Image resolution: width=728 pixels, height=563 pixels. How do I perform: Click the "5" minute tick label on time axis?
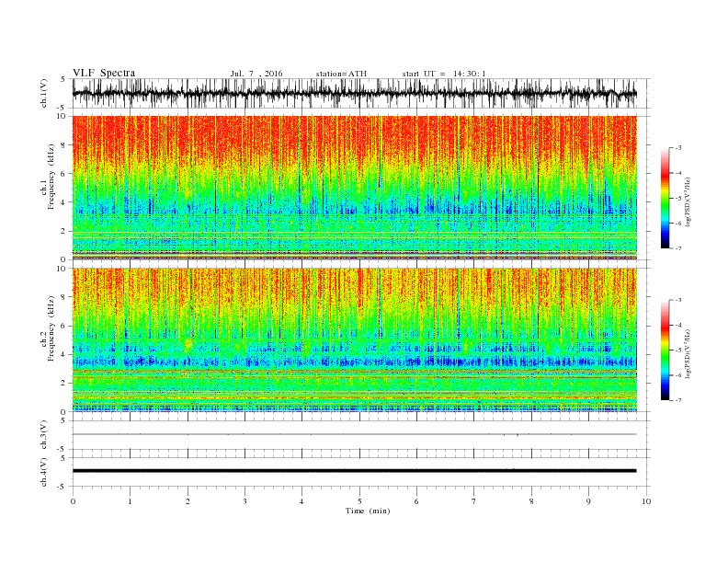point(359,501)
